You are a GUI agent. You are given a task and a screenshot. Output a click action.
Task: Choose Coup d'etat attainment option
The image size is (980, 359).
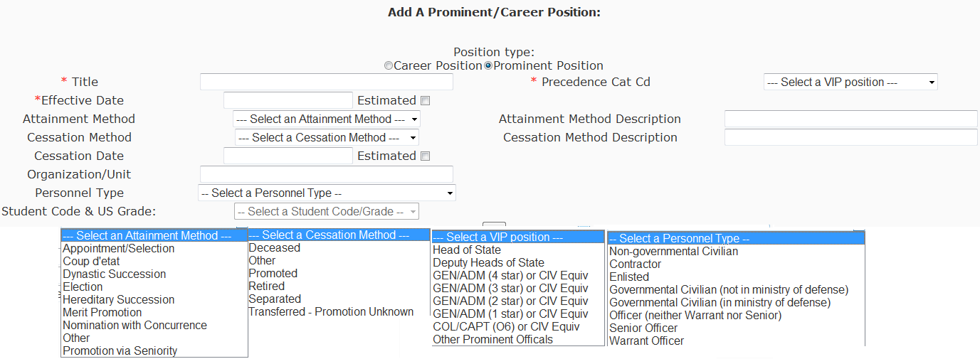point(91,262)
